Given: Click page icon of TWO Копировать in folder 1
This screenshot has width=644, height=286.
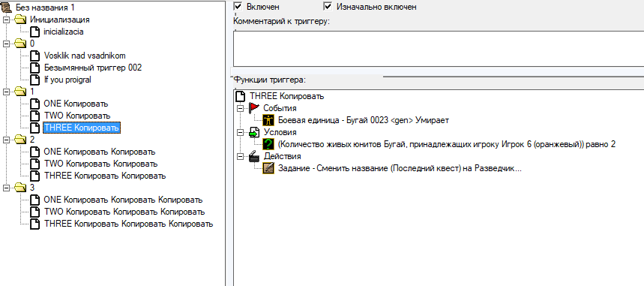Looking at the screenshot, I should pos(36,116).
